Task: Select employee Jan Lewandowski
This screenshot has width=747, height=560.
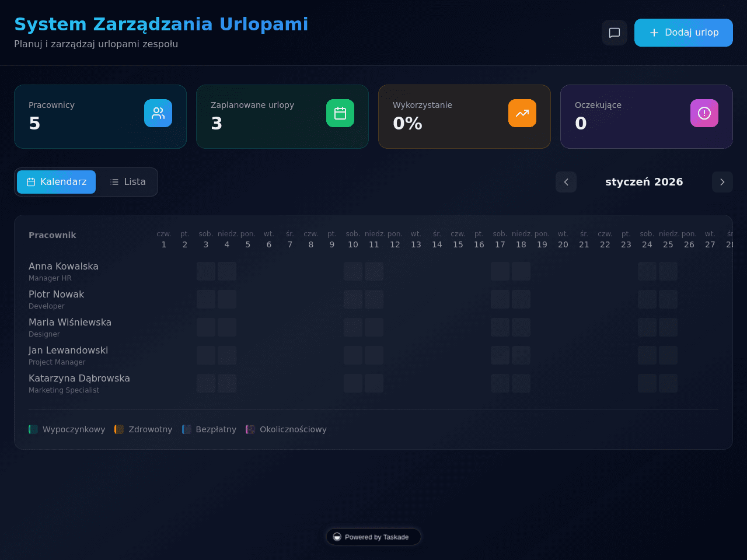Action: (68, 351)
